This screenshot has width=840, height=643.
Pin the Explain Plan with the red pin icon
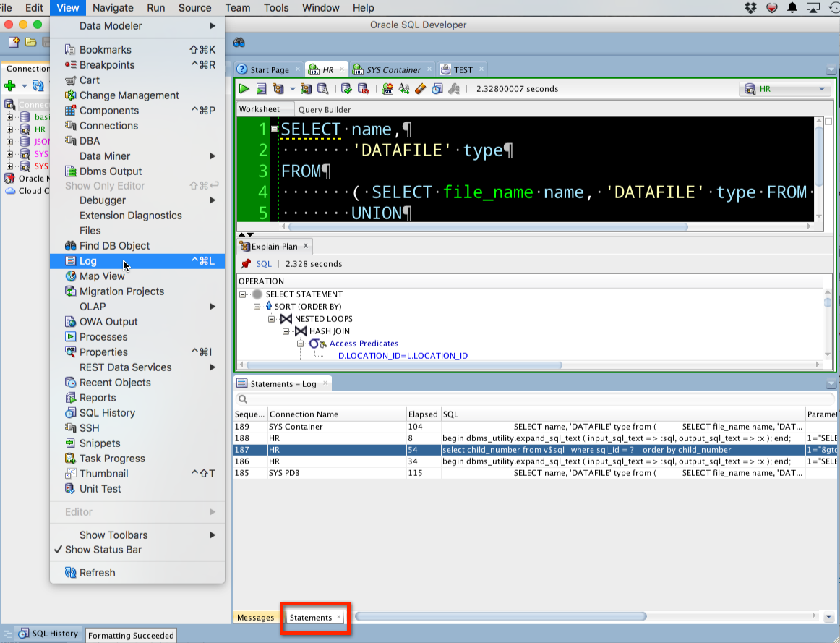click(x=246, y=263)
